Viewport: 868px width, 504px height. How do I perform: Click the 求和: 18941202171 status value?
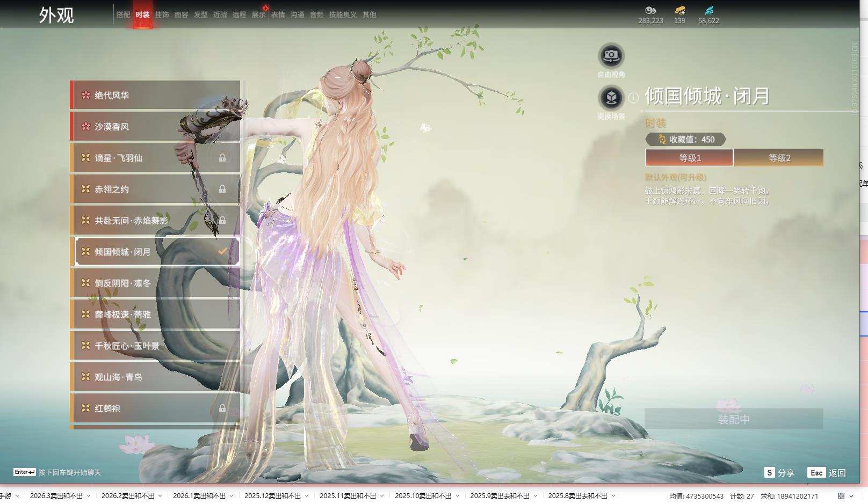point(789,496)
